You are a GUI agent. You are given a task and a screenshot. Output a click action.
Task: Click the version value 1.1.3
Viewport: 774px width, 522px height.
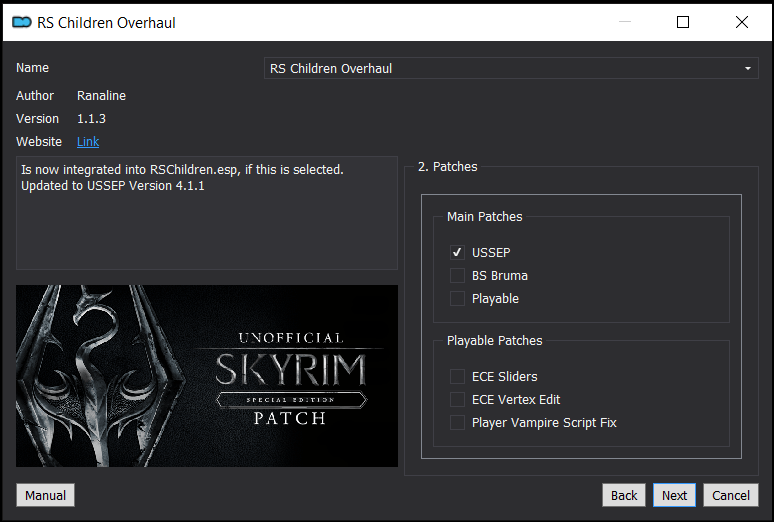coord(91,119)
